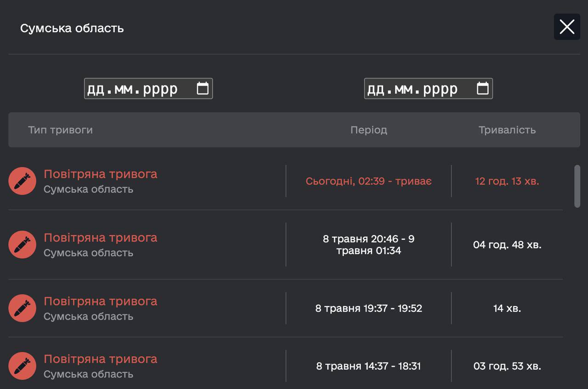
Task: Close the Сумська область alert history panel
Action: (567, 27)
